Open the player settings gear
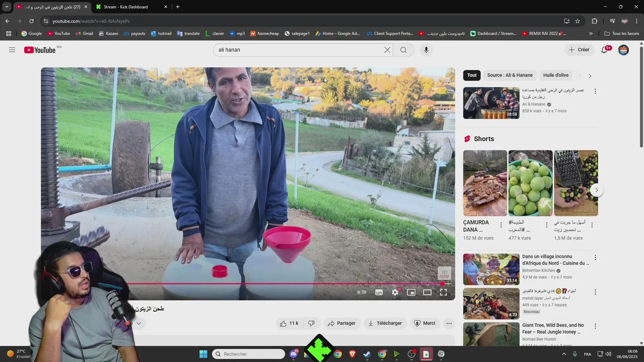 (x=395, y=292)
